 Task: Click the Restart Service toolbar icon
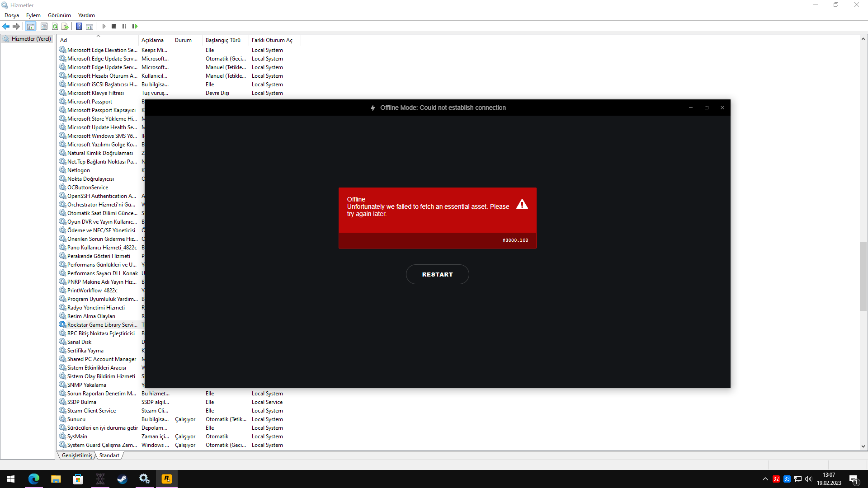(x=135, y=26)
